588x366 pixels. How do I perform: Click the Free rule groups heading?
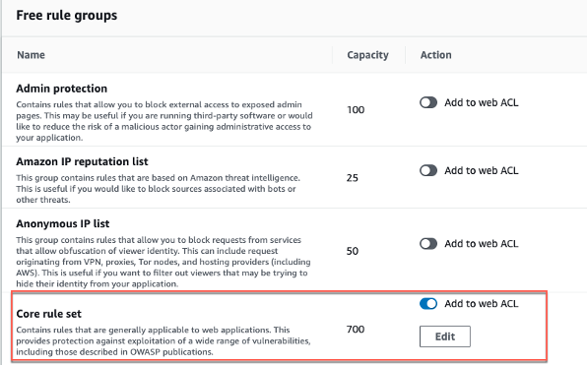coord(67,16)
